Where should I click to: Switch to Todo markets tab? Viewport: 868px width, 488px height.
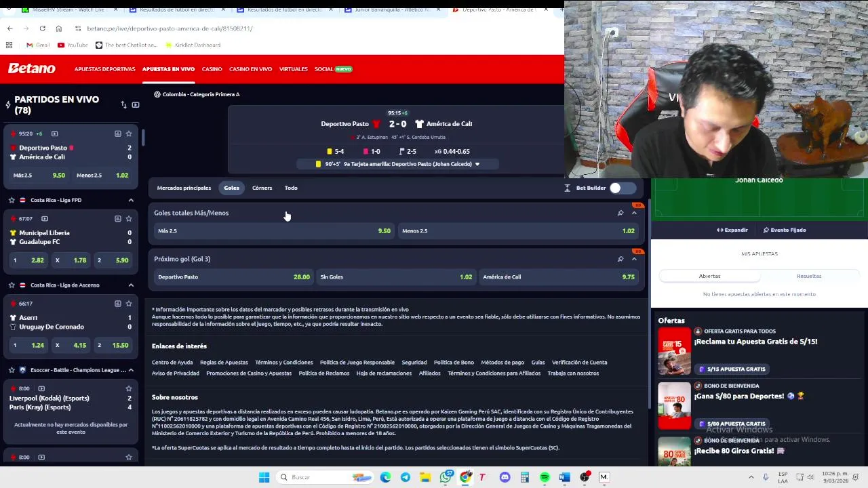point(291,188)
